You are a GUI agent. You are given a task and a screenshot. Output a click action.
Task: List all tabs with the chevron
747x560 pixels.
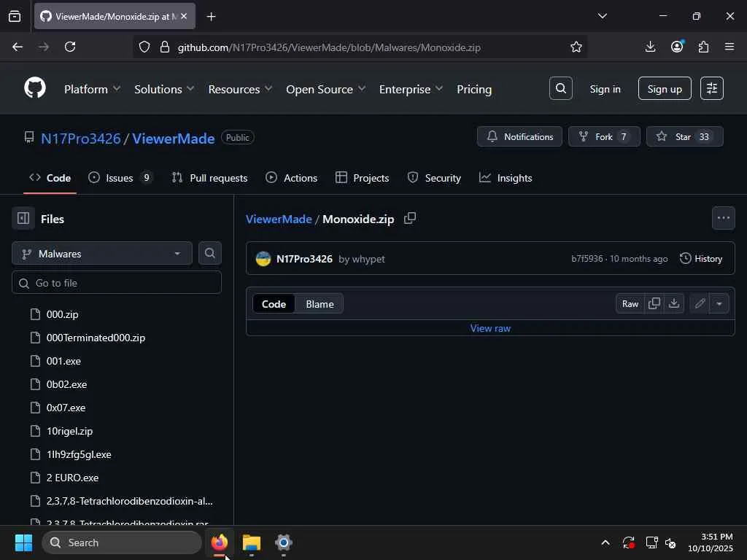click(602, 16)
